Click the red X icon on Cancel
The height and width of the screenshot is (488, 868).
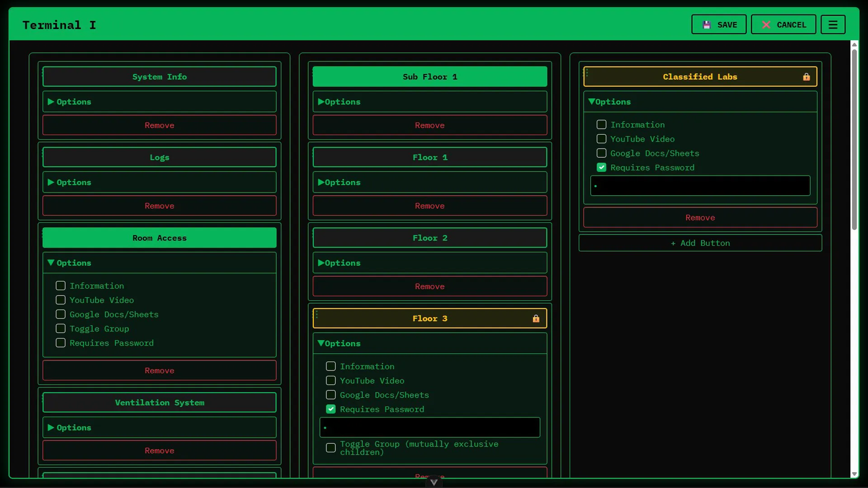click(x=766, y=25)
